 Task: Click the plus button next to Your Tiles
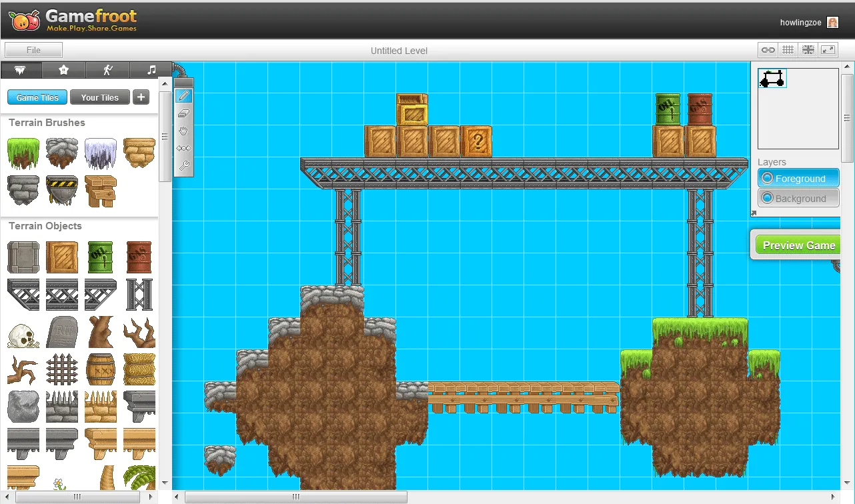(x=141, y=97)
